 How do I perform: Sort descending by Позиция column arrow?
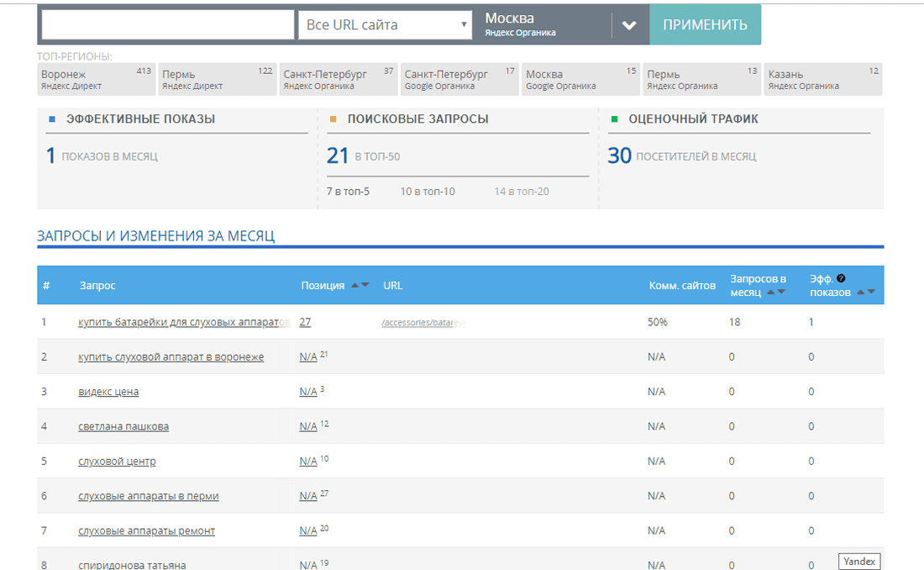point(365,285)
